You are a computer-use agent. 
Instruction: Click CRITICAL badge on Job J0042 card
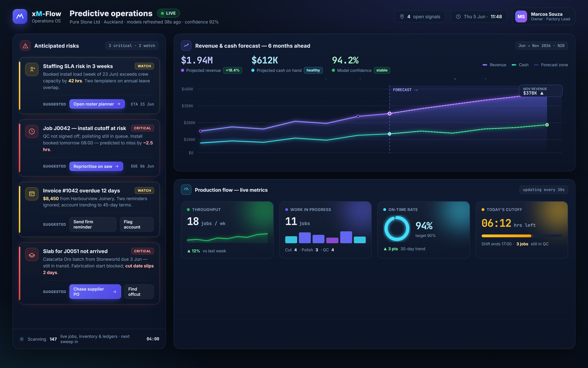[x=142, y=128]
